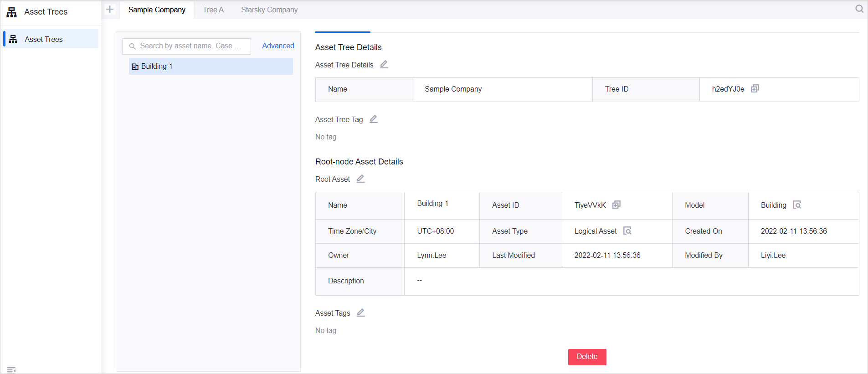Image resolution: width=868 pixels, height=374 pixels.
Task: Copy the Asset ID TiyeVVkK
Action: 616,205
